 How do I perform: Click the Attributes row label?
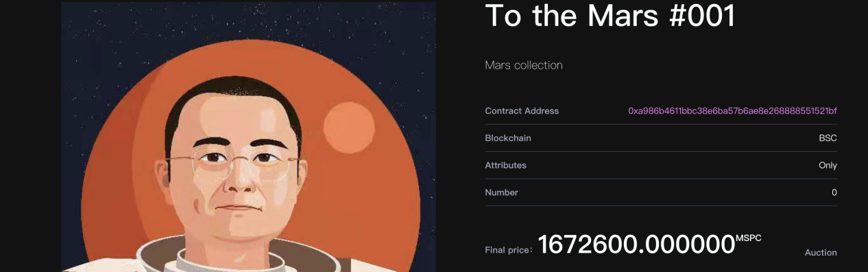tap(505, 166)
